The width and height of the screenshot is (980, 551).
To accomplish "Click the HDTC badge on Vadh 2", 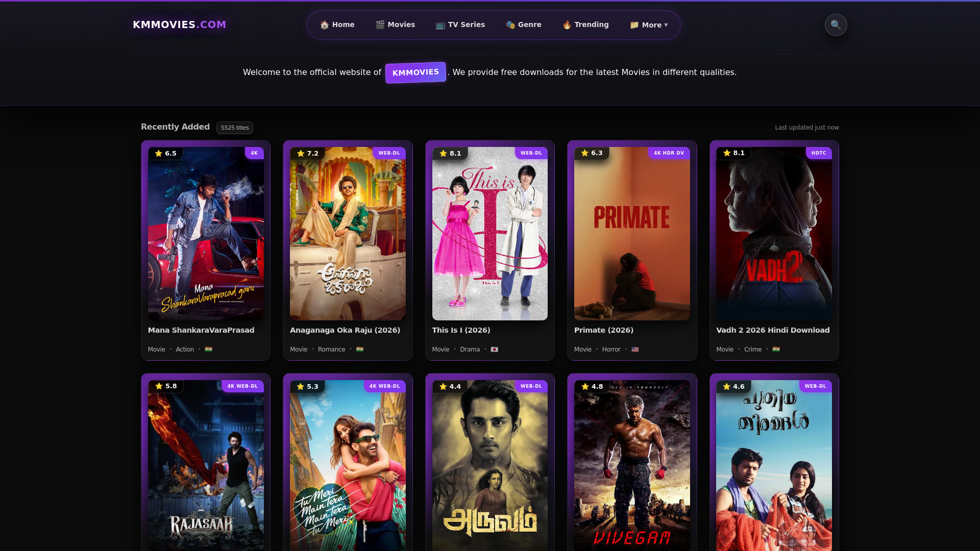I will click(x=819, y=153).
